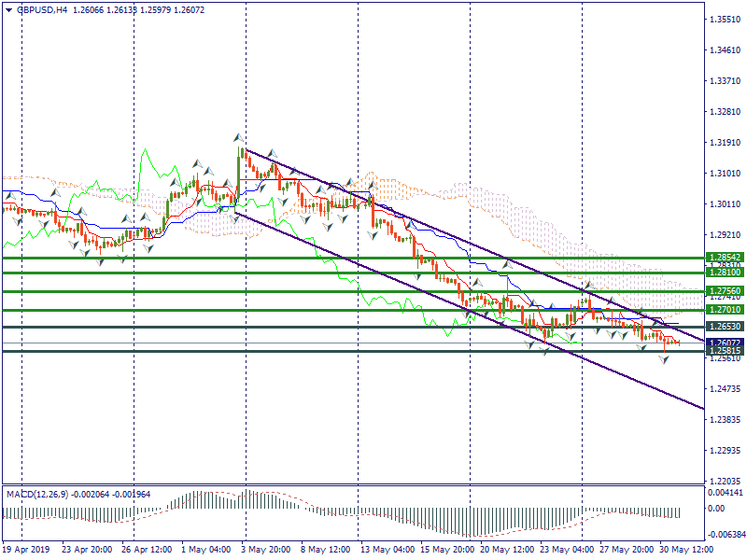Click the 1.35510 value on the price scale
Screen dimensions: 747x560
pyautogui.click(x=726, y=19)
